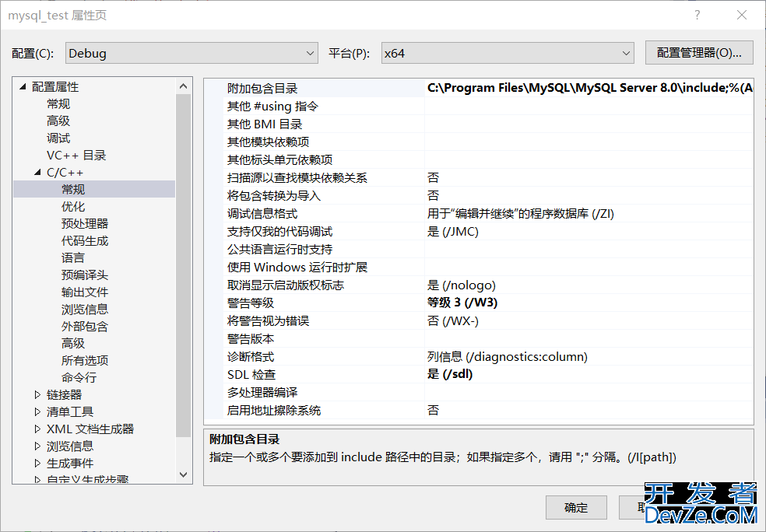
Task: Click scroll down arrow of tree scrollbar
Action: pyautogui.click(x=183, y=474)
